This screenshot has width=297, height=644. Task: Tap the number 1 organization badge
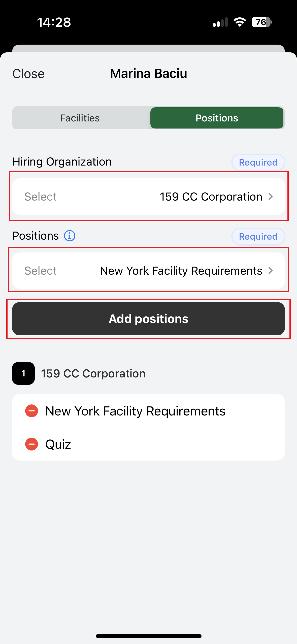coord(23,373)
